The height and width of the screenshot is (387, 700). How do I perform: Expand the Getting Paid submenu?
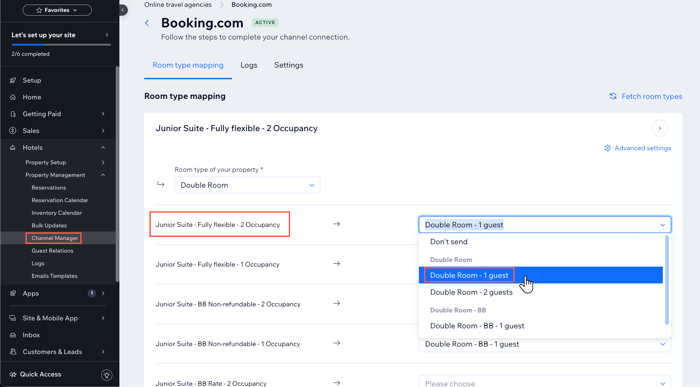[x=103, y=114]
